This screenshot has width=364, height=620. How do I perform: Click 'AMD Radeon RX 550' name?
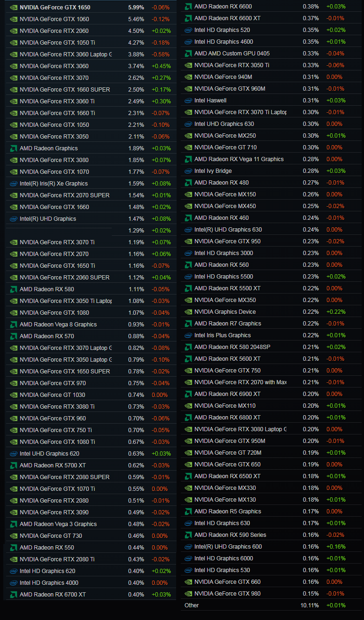[x=46, y=548]
